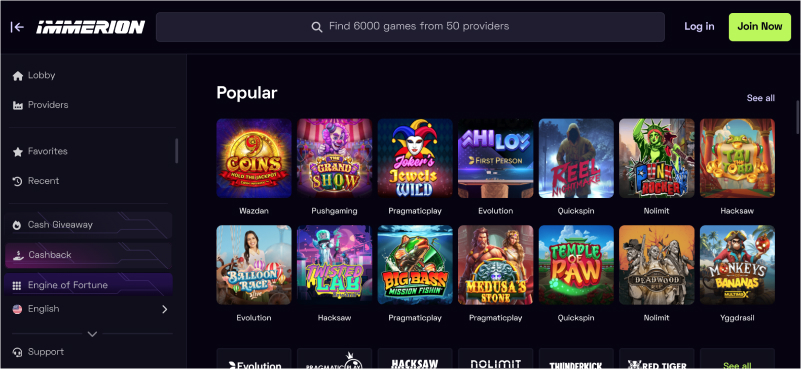The height and width of the screenshot is (369, 801).
Task: Click the Engine of Fortune grid icon
Action: (x=17, y=286)
